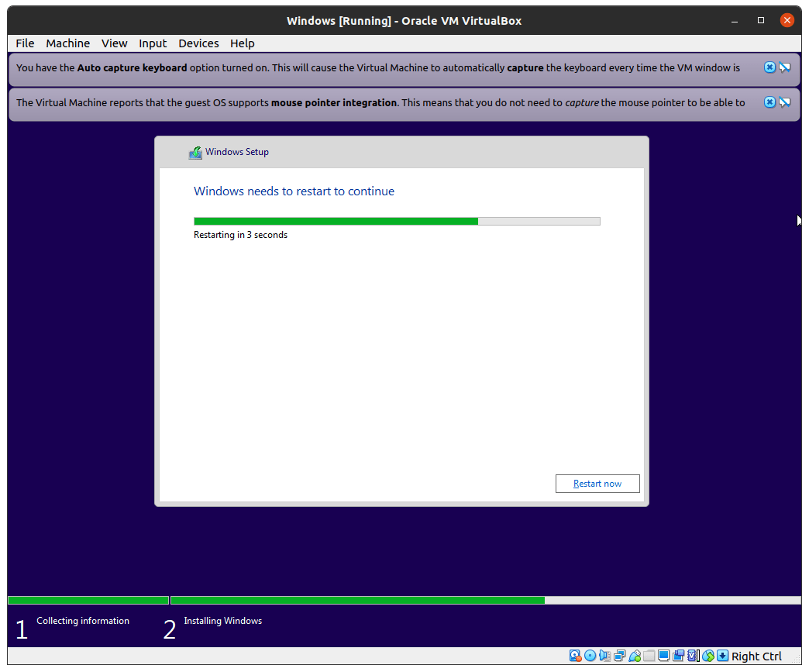Image resolution: width=809 pixels, height=672 pixels.
Task: Click the CPU virtualization V status icon
Action: tap(694, 656)
